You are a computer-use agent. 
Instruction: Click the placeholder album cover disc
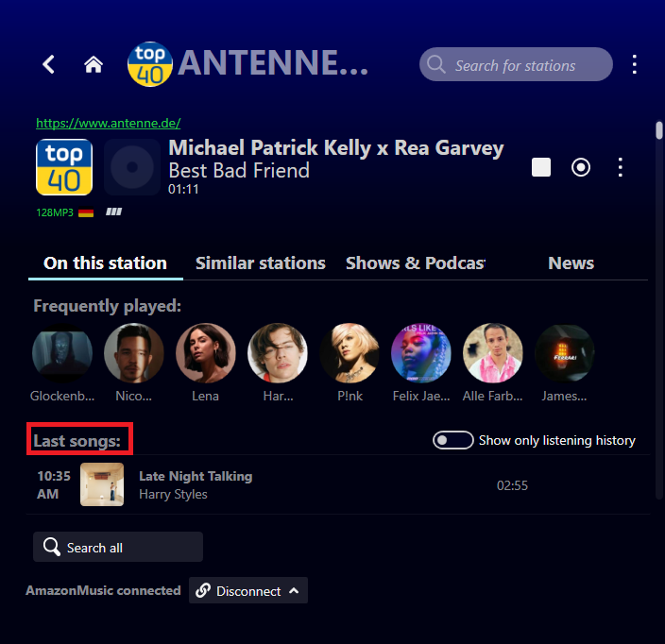point(132,167)
